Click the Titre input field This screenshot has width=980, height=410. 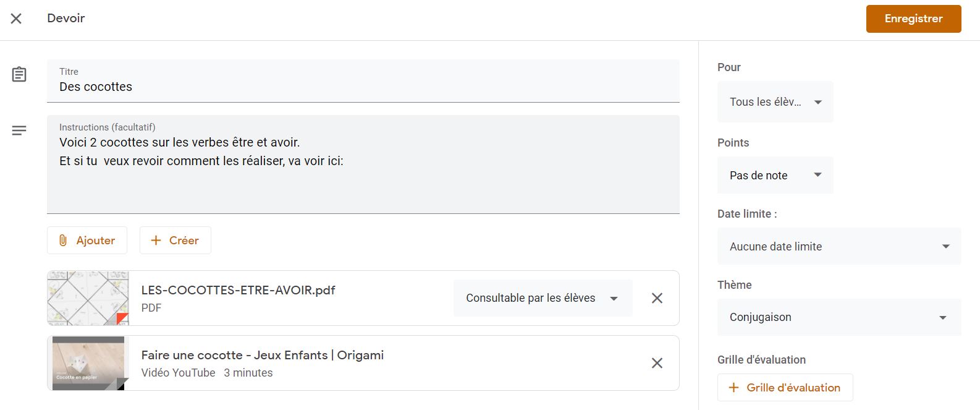pos(363,87)
